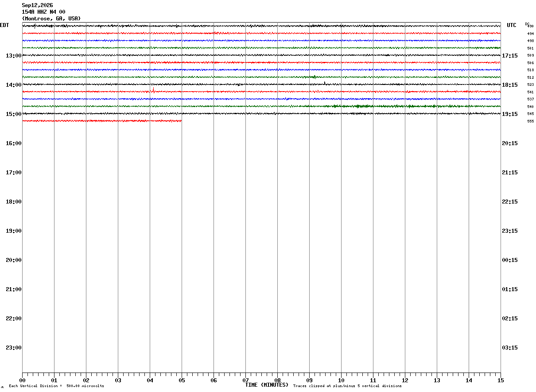536x392 pixels.
Task: Click the UTC column header
Action: pos(512,25)
